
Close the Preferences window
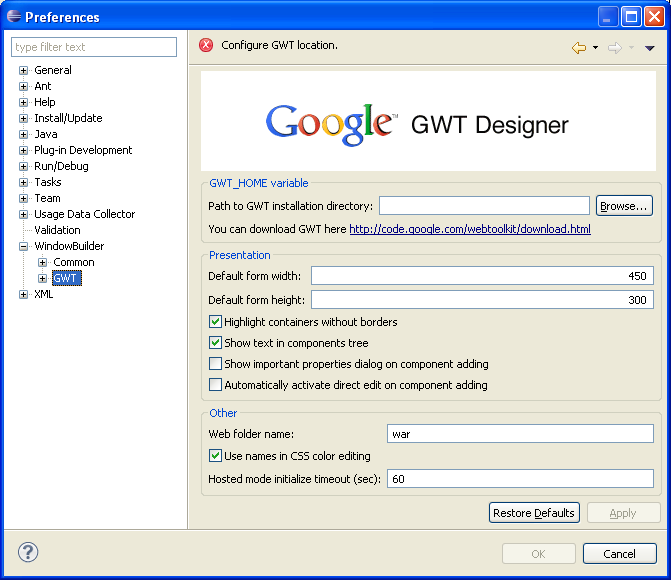click(x=655, y=17)
